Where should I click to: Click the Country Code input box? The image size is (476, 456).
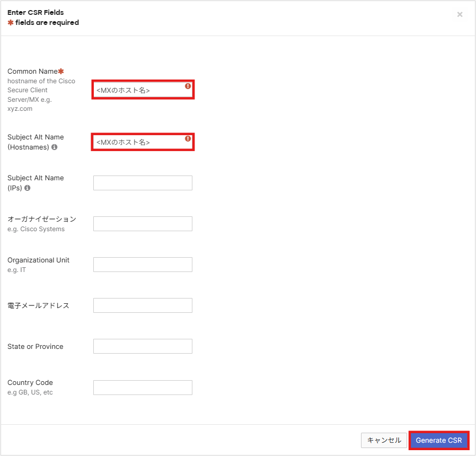(x=143, y=388)
